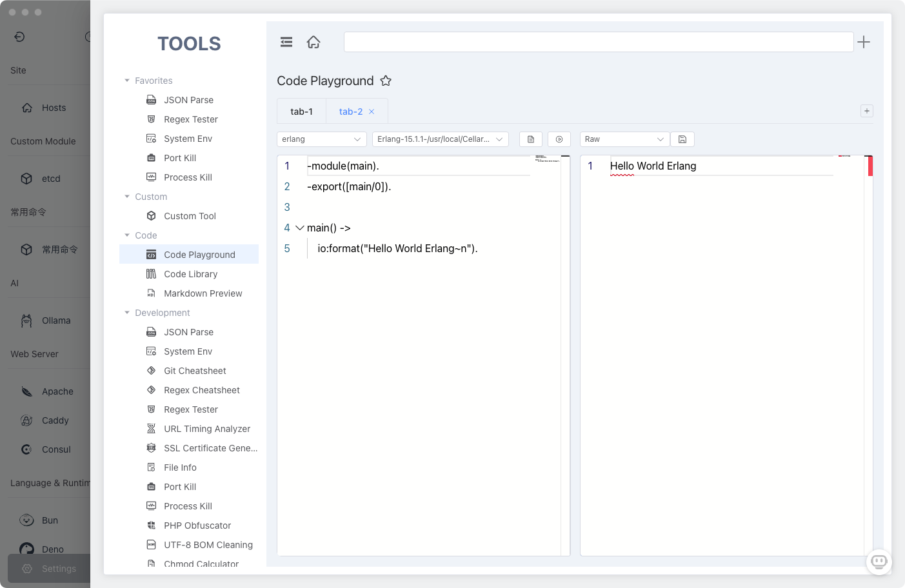This screenshot has width=905, height=588.
Task: Select tab-2
Action: point(351,112)
